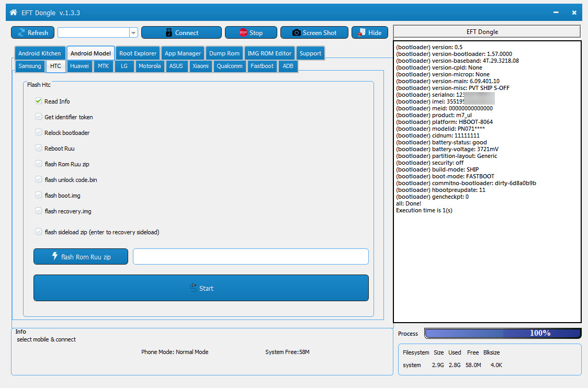Check the Reboot Ruu option
The height and width of the screenshot is (388, 588).
click(38, 148)
